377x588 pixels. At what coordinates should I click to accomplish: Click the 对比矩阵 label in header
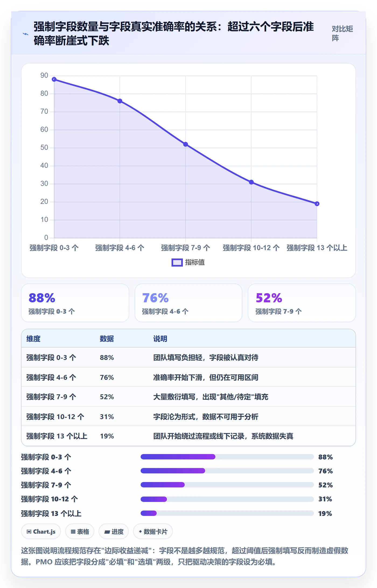342,34
